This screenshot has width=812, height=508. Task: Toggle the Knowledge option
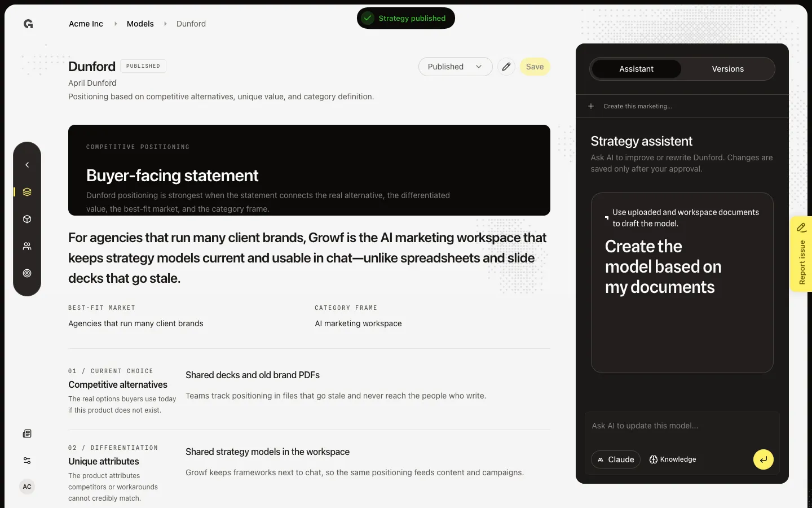click(673, 459)
